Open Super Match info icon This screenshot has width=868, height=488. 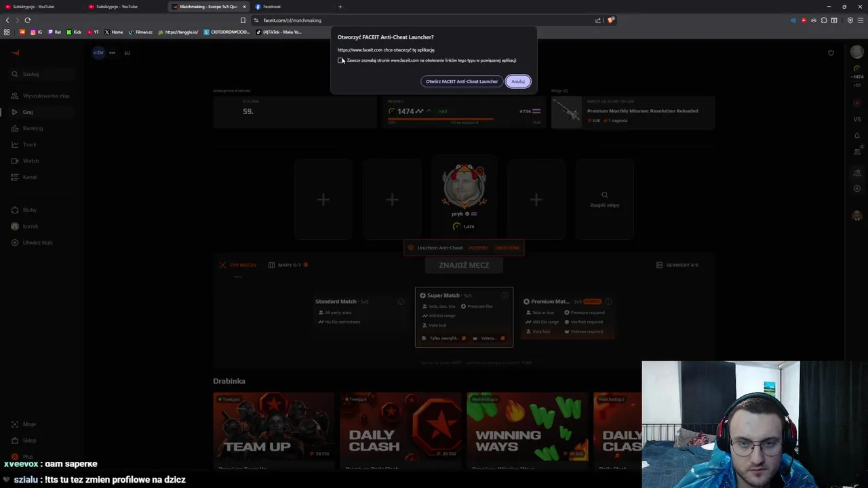click(x=505, y=296)
